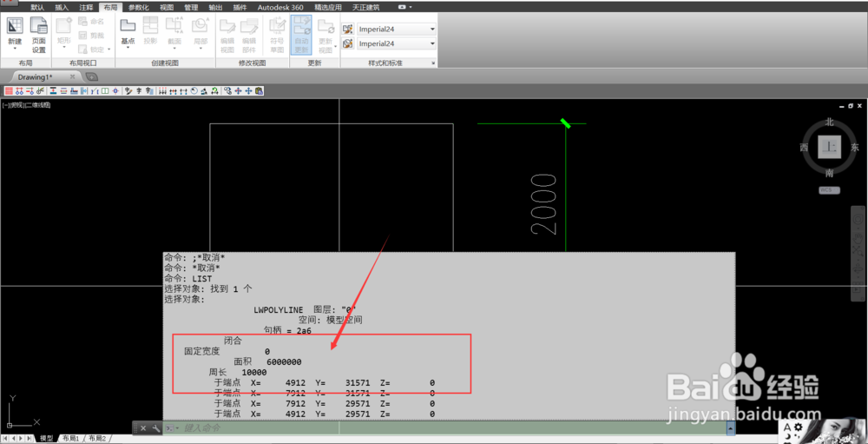868x444 pixels.
Task: Open the upper Imperial24 style dropdown
Action: [x=432, y=29]
